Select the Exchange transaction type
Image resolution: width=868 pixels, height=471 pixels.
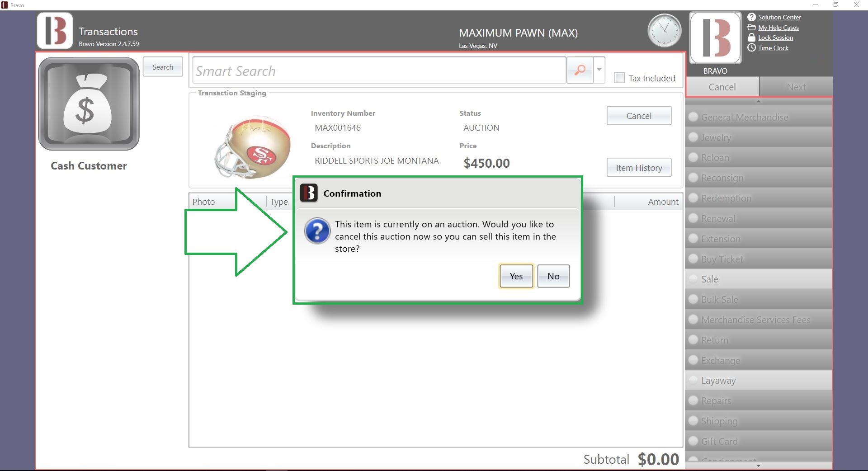[x=759, y=360]
